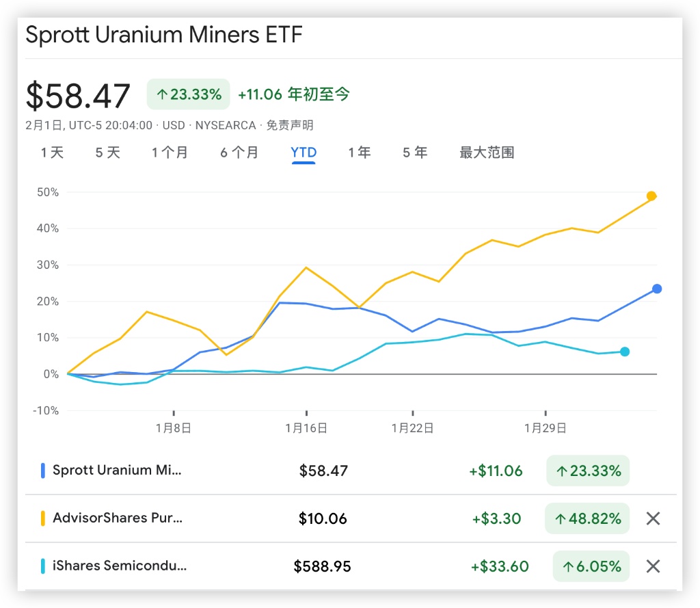The height and width of the screenshot is (608, 700).
Task: Click the blue color bar beside Sprott Uranium
Action: tap(43, 471)
